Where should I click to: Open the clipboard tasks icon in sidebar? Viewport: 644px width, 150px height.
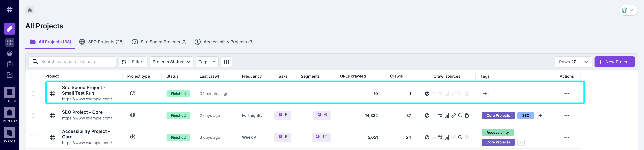pos(10,64)
